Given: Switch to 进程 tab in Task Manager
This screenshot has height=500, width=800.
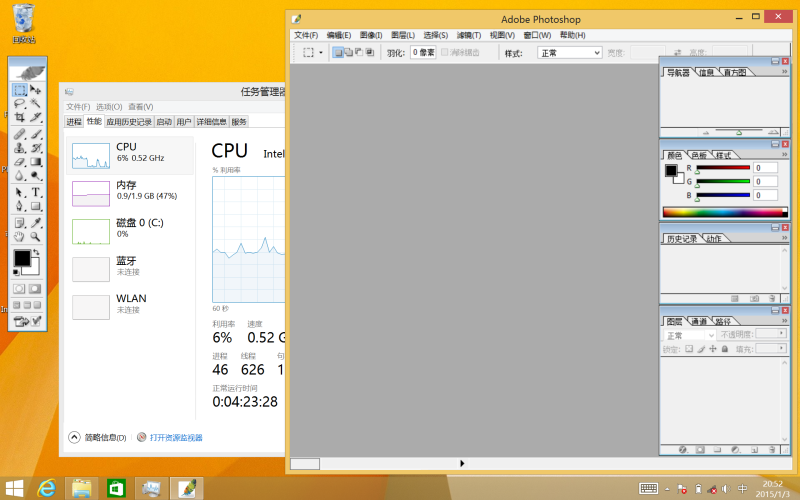Looking at the screenshot, I should pyautogui.click(x=74, y=121).
